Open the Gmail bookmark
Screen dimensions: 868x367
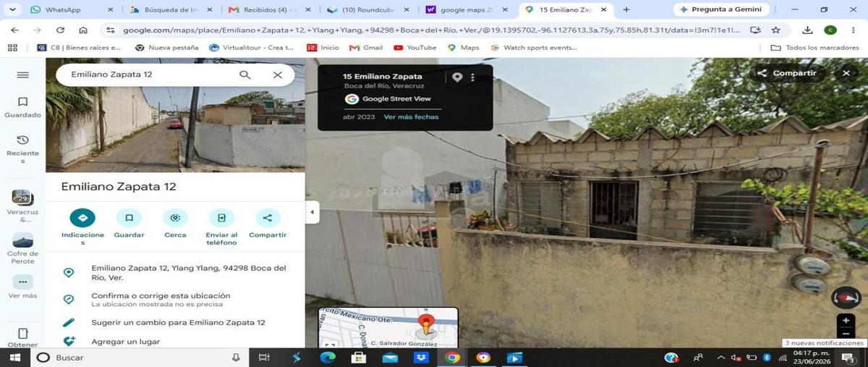pyautogui.click(x=366, y=48)
